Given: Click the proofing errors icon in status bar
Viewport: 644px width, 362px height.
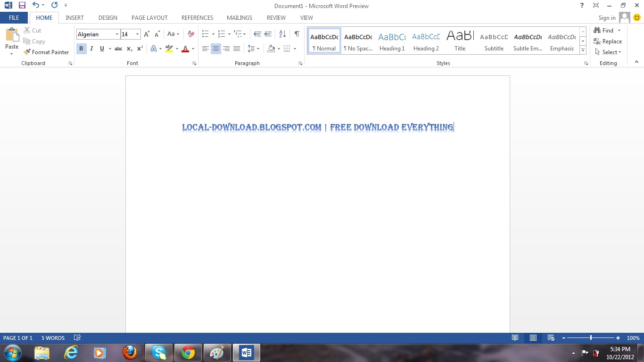Looking at the screenshot, I should click(x=77, y=338).
